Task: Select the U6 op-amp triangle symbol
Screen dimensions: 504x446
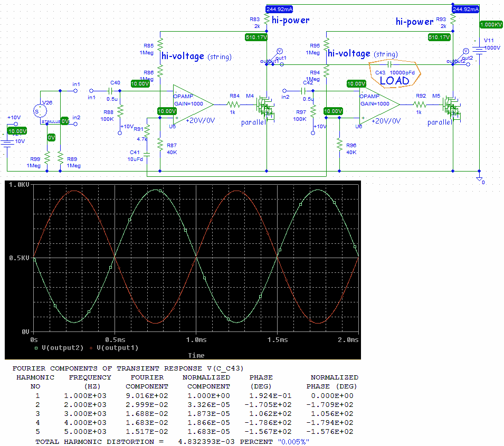Action: click(x=379, y=104)
